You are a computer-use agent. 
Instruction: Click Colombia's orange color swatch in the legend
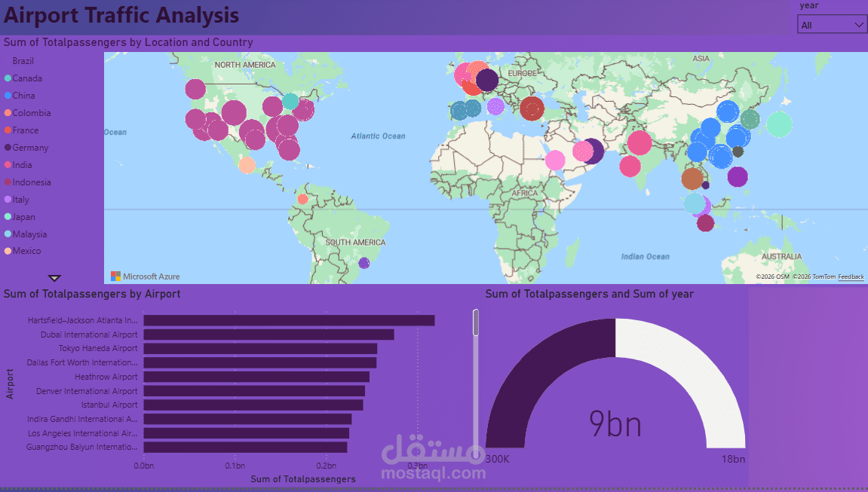click(x=8, y=113)
